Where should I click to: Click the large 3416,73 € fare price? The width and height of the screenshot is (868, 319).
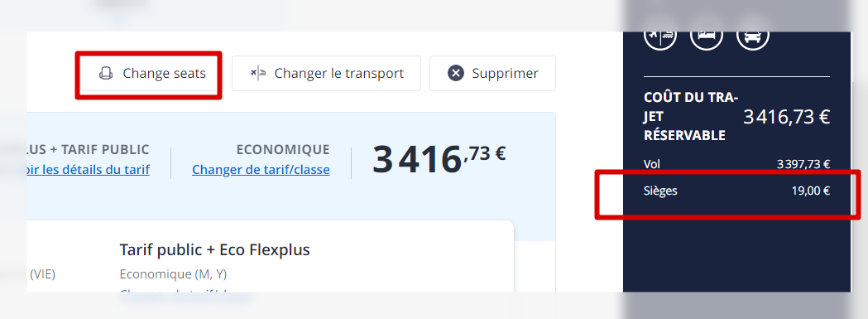click(x=439, y=159)
